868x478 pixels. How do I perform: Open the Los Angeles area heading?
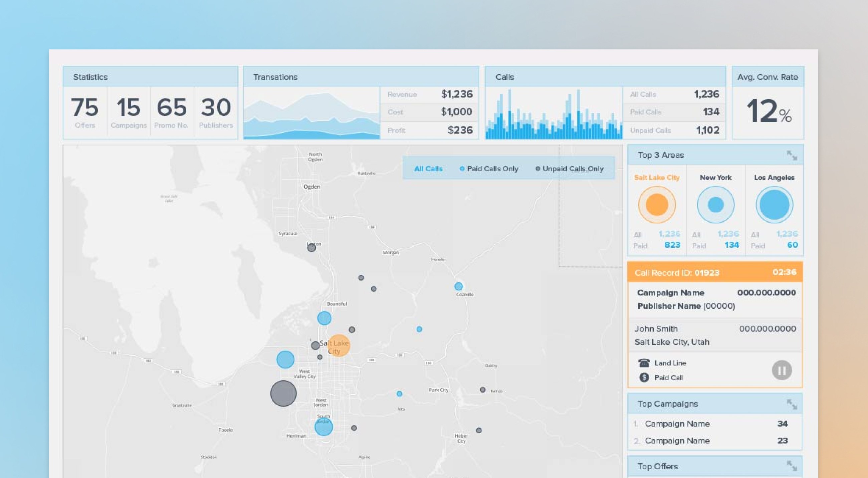coord(774,178)
